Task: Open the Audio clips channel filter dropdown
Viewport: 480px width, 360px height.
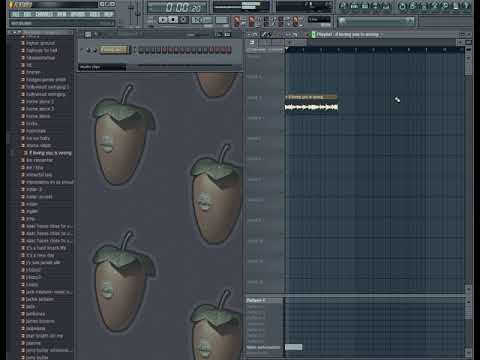Action: (x=102, y=67)
